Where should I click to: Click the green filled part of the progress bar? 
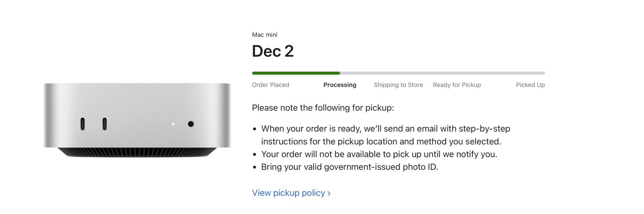tap(296, 73)
